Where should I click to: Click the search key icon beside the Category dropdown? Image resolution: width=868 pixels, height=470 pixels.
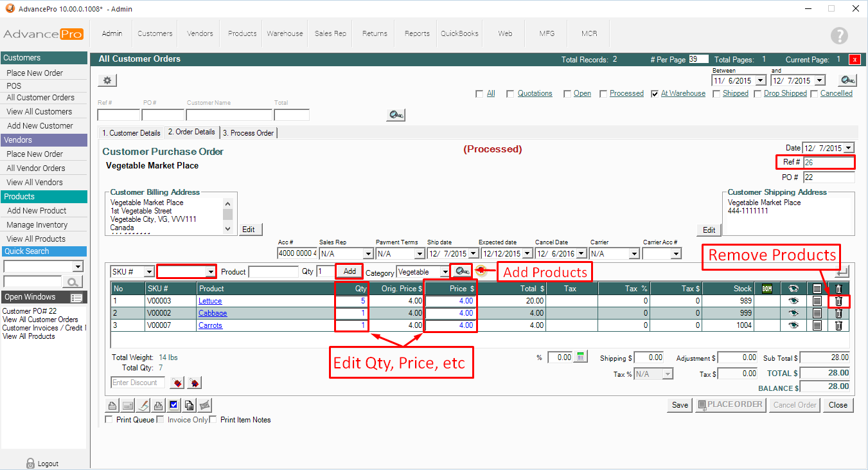[460, 271]
